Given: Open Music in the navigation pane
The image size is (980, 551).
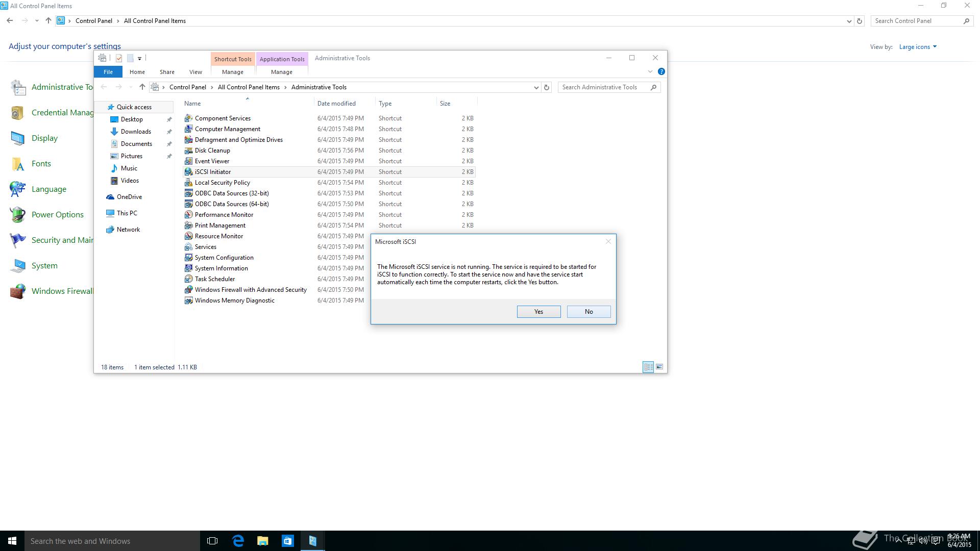Looking at the screenshot, I should [129, 168].
